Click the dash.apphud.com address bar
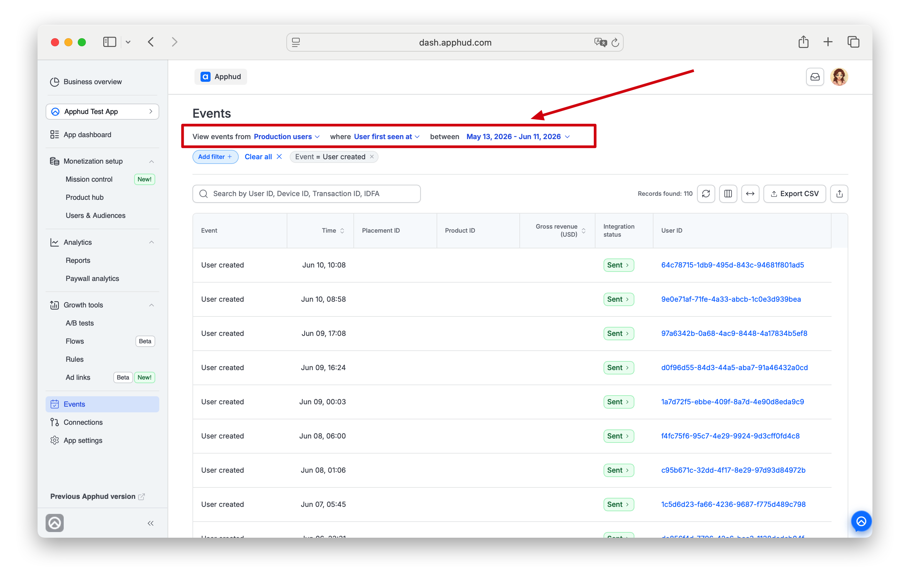 click(x=454, y=42)
